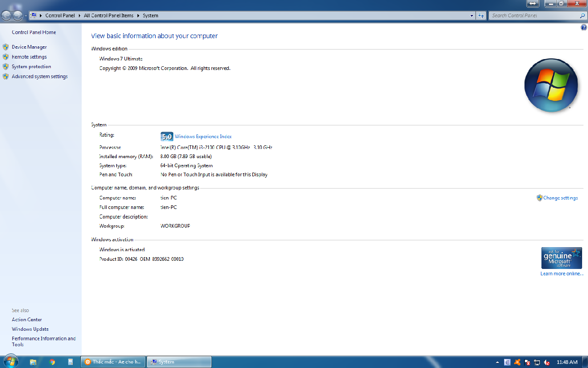Screen dimensions: 588x368
Task: Click the Device Manager shield icon
Action: click(x=5, y=47)
